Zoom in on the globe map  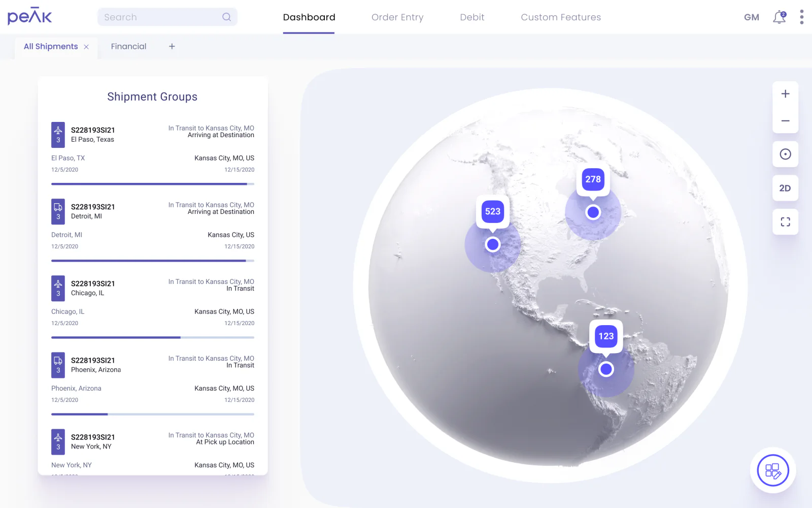coord(785,94)
